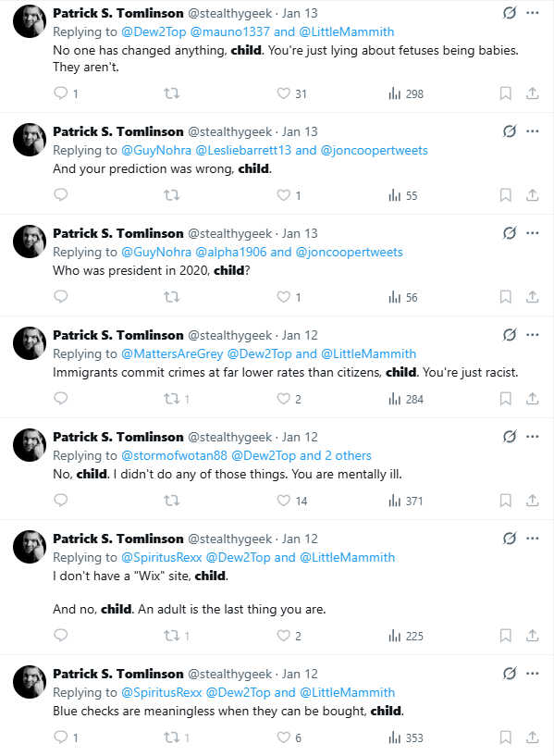
Task: Open the @Lesliebarrett13 mention link
Action: click(x=243, y=151)
